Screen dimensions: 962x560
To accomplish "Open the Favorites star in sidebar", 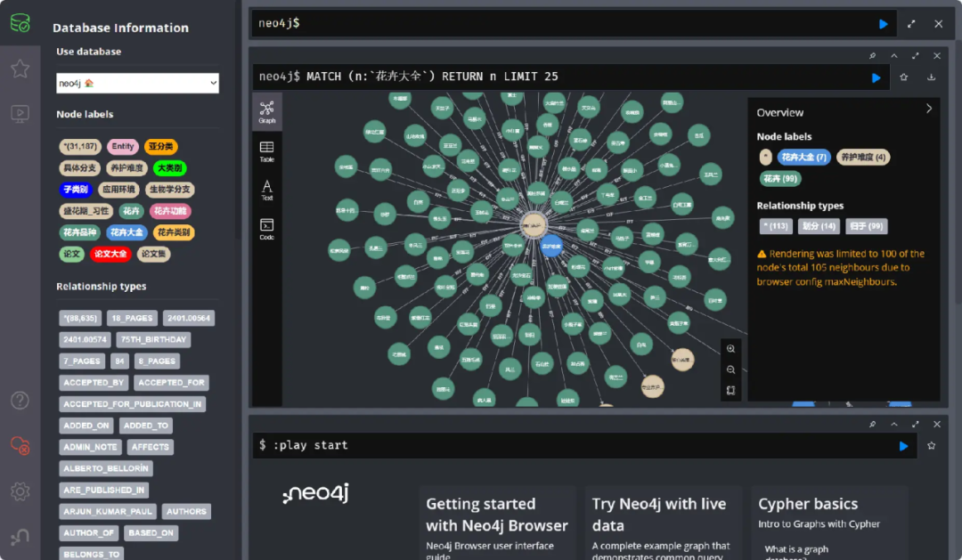I will [20, 68].
